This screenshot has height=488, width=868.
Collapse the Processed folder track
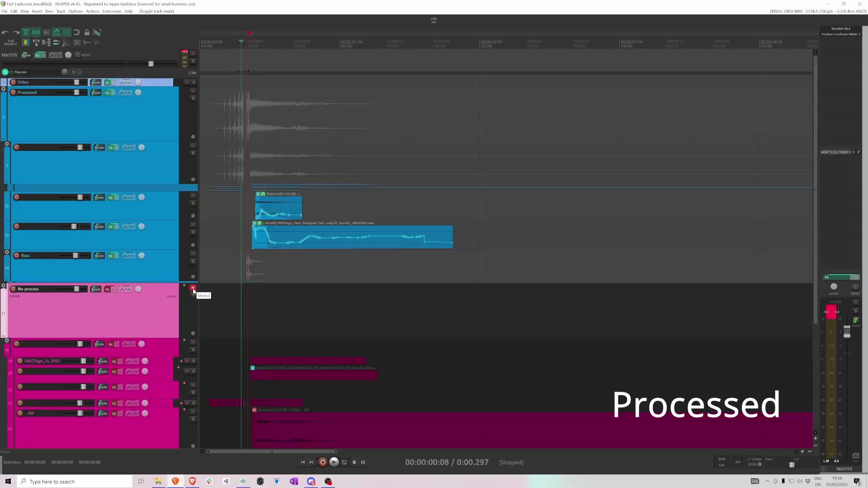click(4, 89)
